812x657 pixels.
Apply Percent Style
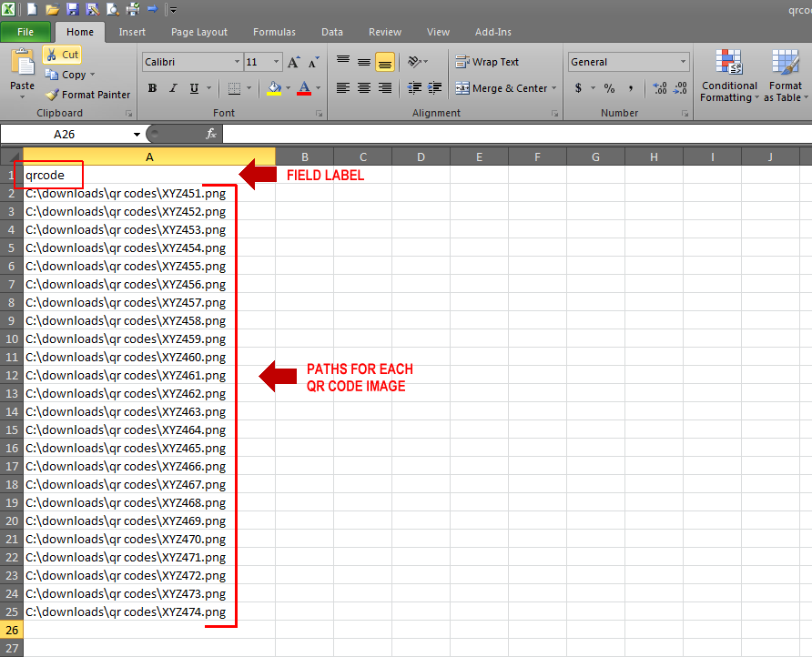click(610, 88)
